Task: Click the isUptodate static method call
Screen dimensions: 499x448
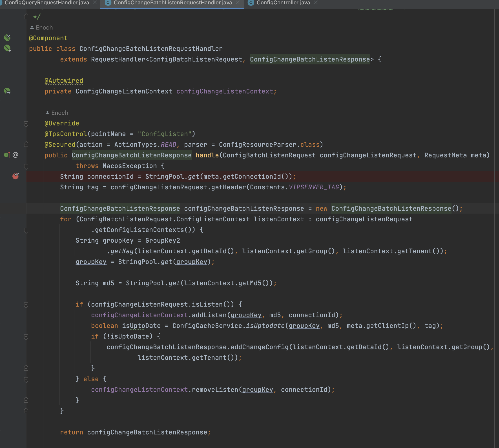Action: tap(265, 326)
